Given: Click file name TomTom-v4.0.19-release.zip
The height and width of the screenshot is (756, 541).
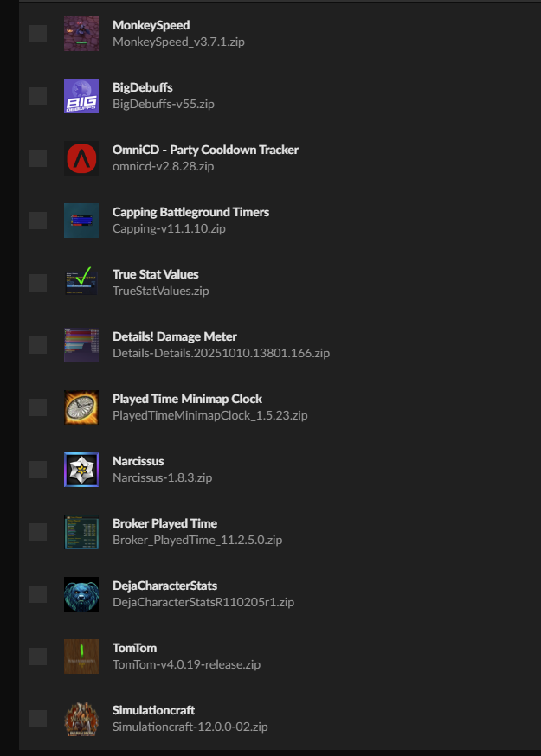Looking at the screenshot, I should pos(186,664).
